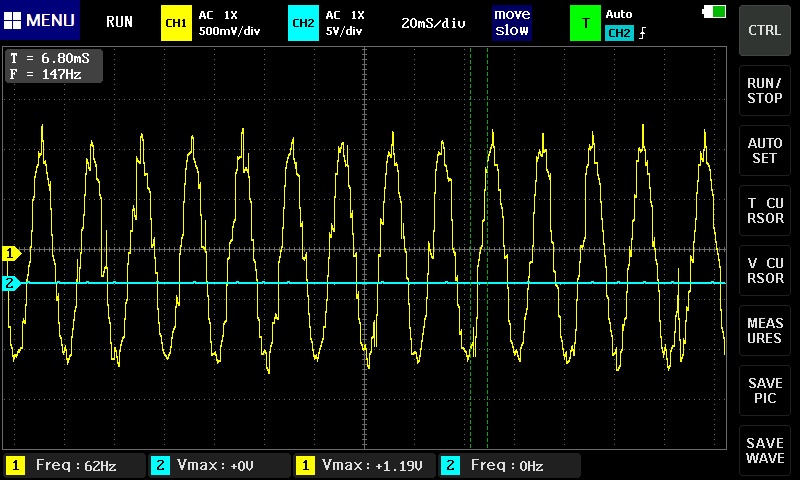800x480 pixels.
Task: Open the MENU grid icon
Action: 13,20
